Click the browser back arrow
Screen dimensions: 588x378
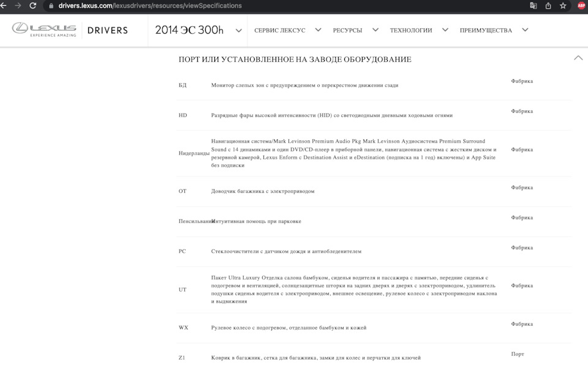click(3, 6)
